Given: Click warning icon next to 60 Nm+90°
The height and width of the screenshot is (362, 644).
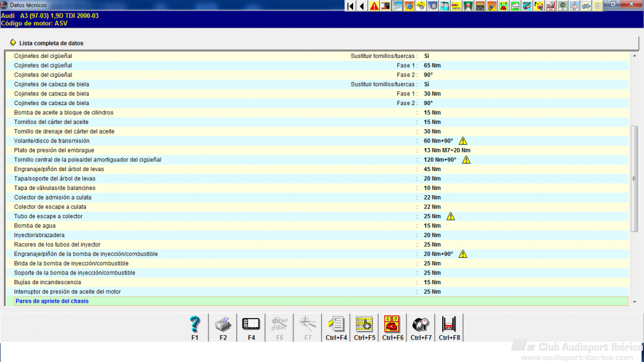Looking at the screenshot, I should [463, 141].
